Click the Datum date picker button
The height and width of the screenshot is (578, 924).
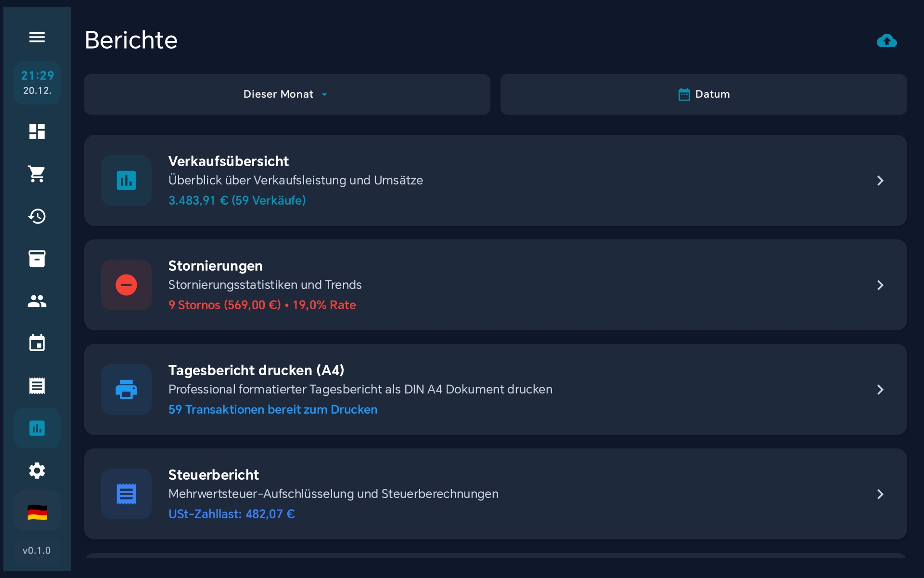tap(704, 94)
